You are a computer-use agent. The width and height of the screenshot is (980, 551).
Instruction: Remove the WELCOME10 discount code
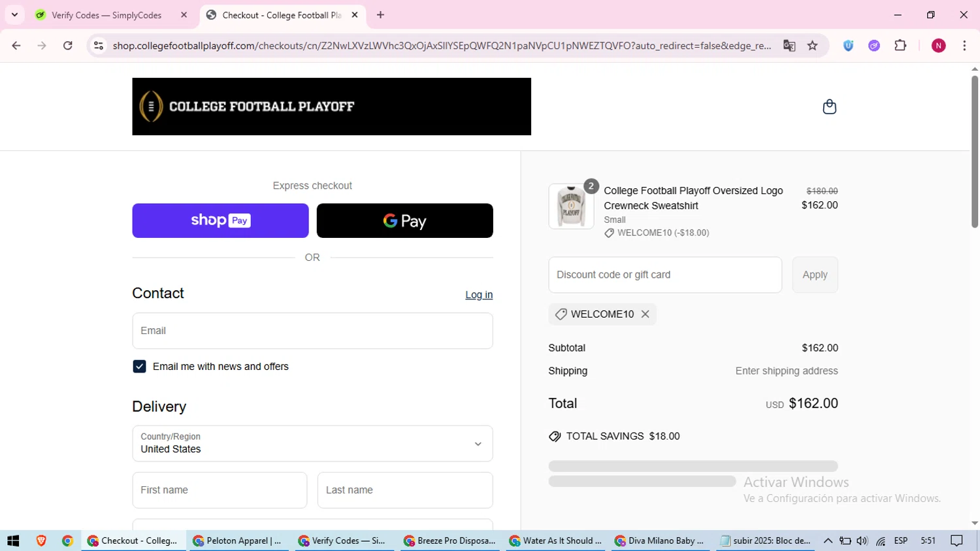tap(645, 314)
